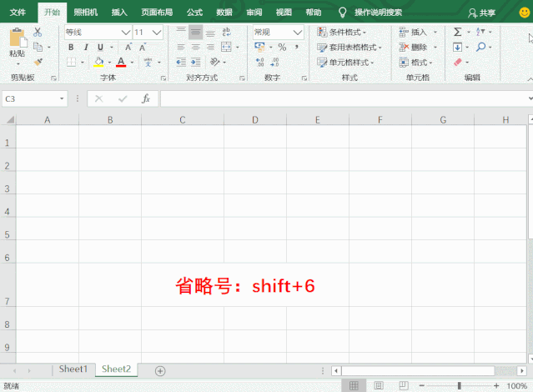Apply cell borders icon
The width and height of the screenshot is (533, 392).
click(x=71, y=63)
